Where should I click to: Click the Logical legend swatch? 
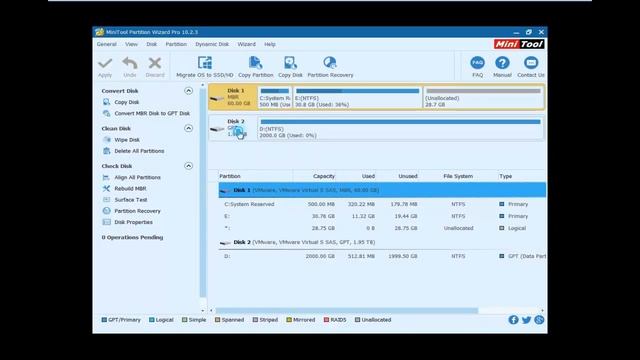[152, 320]
